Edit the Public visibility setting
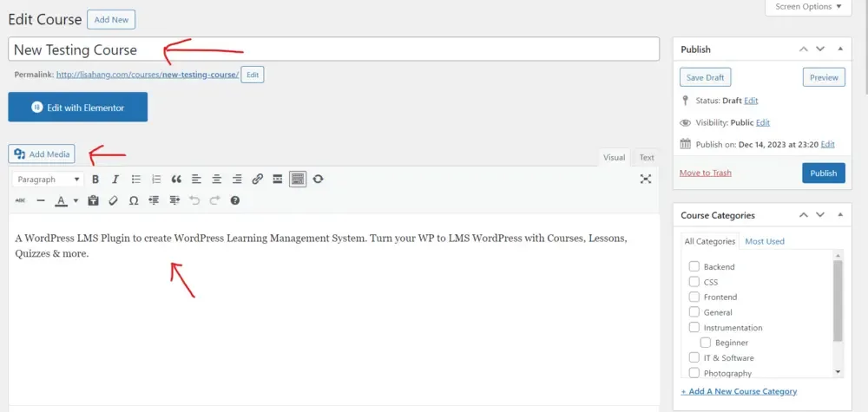 click(x=763, y=123)
